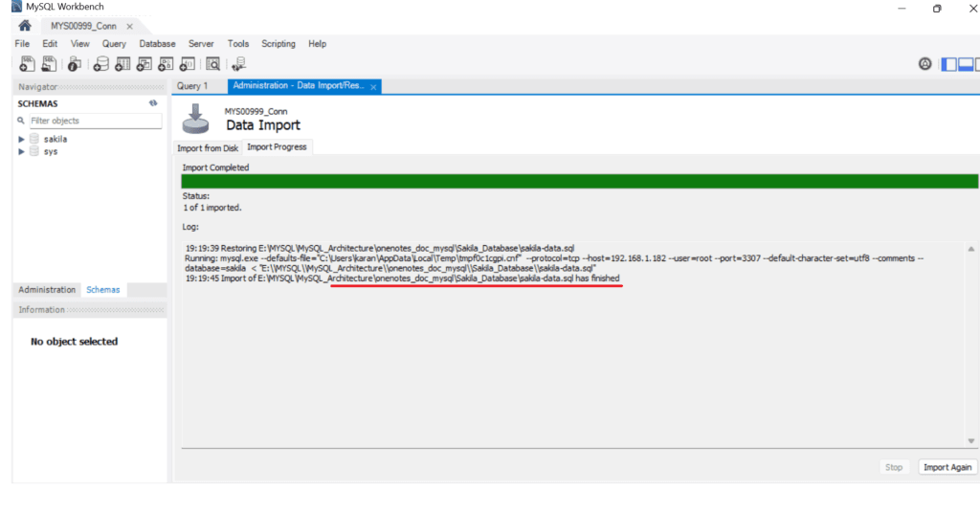This screenshot has width=980, height=512.
Task: Maximize the MySQL Workbench window
Action: (937, 8)
